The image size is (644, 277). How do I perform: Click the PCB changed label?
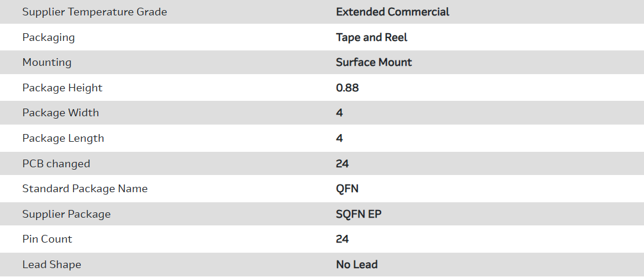tap(56, 164)
